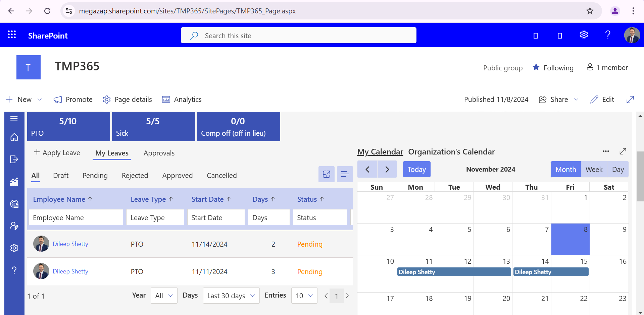The image size is (644, 315).
Task: Sort by Leave Type column
Action: (152, 199)
